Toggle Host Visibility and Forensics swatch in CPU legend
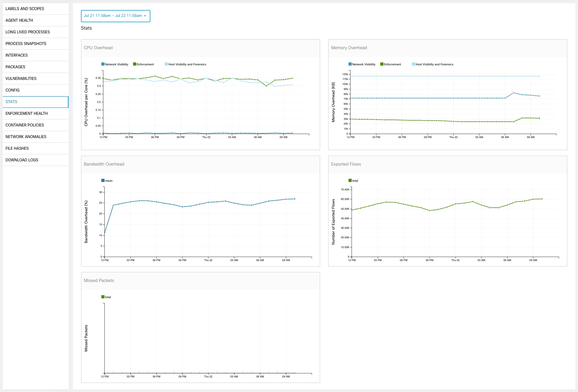This screenshot has height=392, width=578. (166, 64)
